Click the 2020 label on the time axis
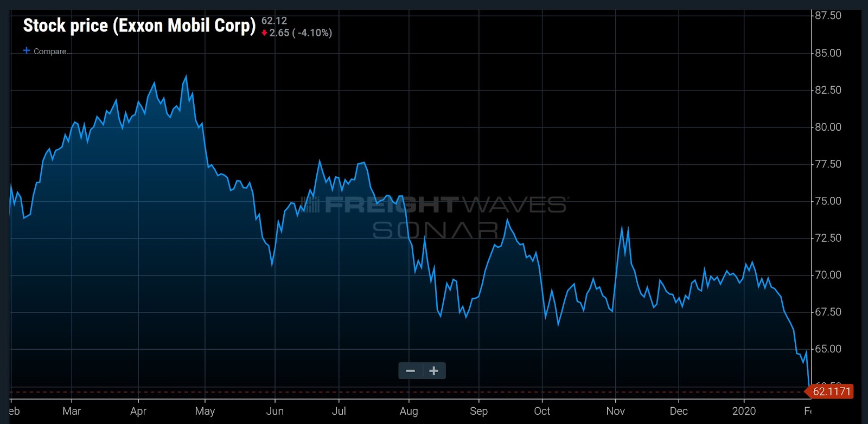The width and height of the screenshot is (868, 424). [x=744, y=411]
